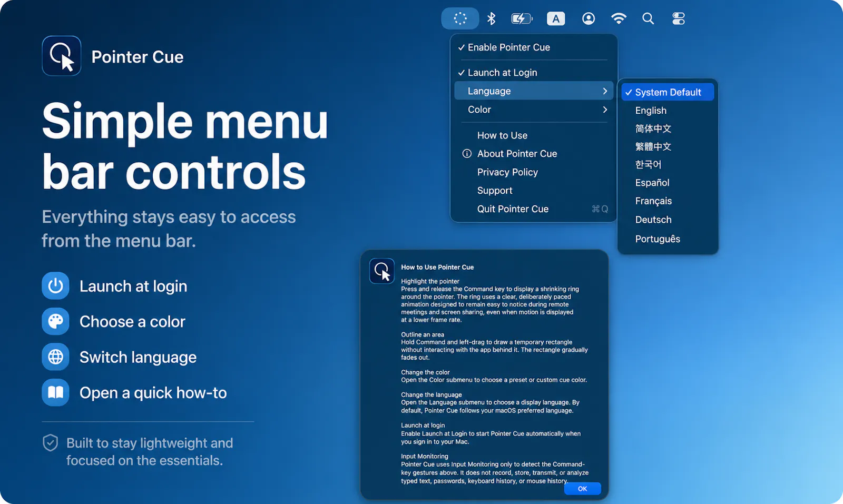Open the keyboard input source icon

tap(556, 18)
